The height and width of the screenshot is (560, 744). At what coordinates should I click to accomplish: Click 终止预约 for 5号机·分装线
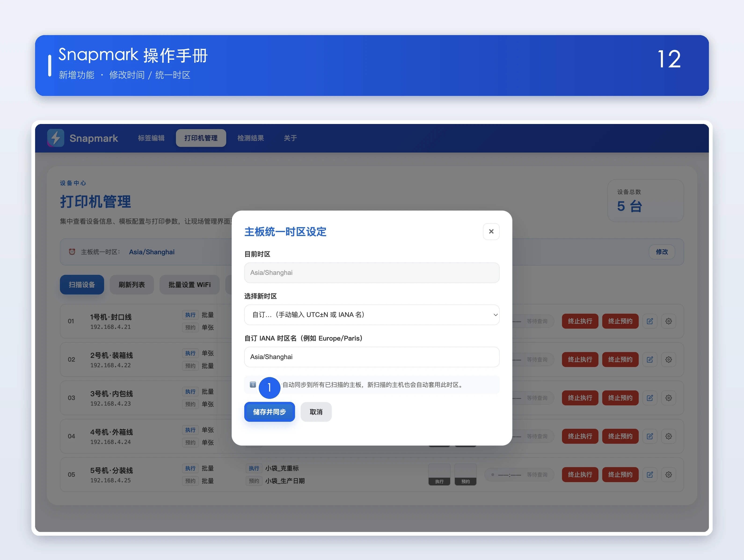620,475
